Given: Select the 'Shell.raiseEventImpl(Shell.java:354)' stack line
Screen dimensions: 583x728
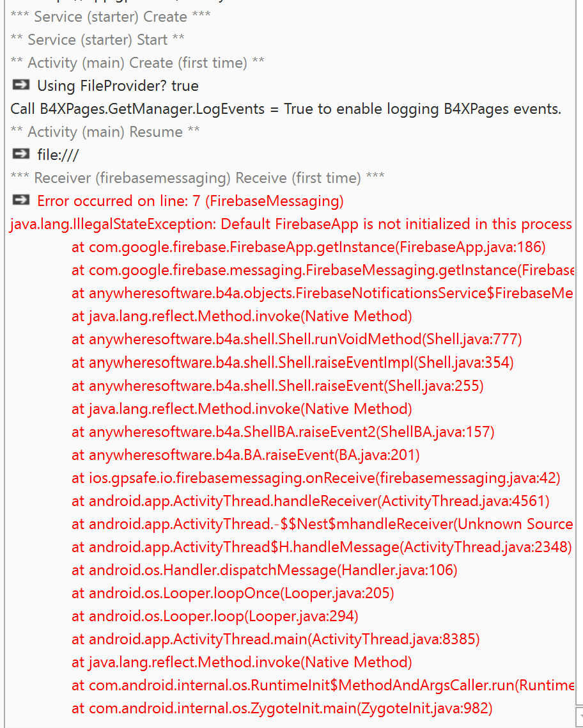Looking at the screenshot, I should point(293,363).
